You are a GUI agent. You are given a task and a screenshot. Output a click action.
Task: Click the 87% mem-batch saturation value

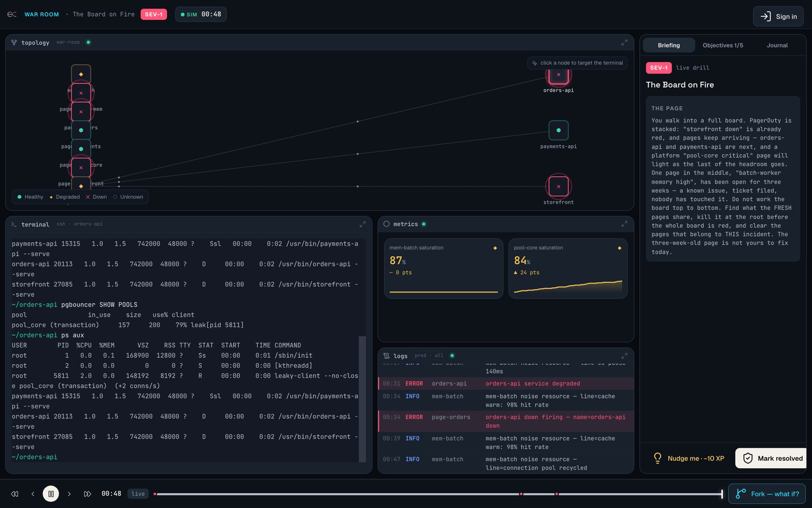398,260
